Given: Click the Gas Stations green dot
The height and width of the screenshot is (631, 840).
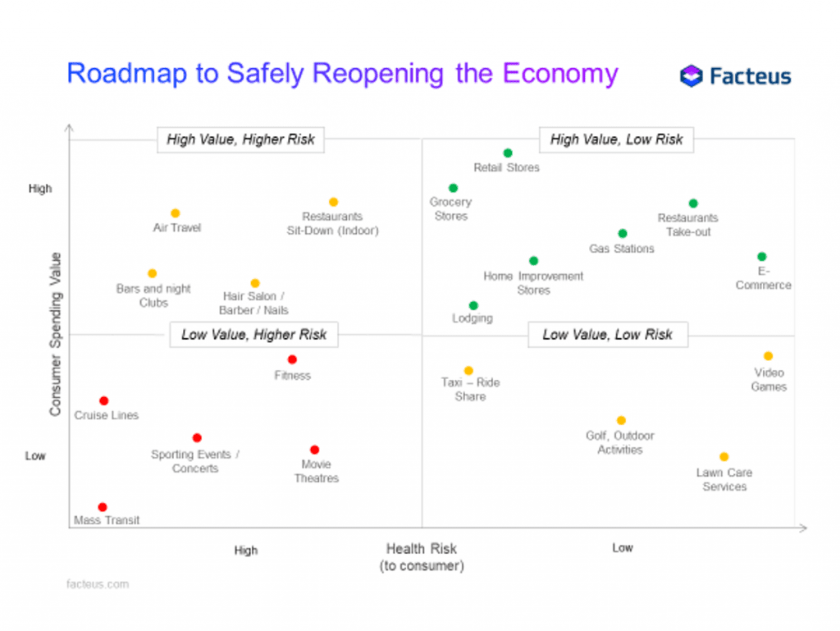Looking at the screenshot, I should [x=623, y=234].
